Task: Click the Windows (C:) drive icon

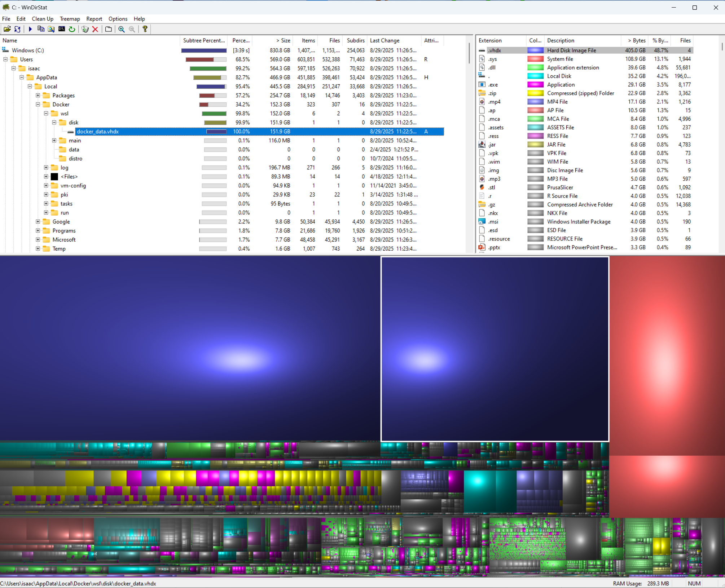Action: click(5, 50)
